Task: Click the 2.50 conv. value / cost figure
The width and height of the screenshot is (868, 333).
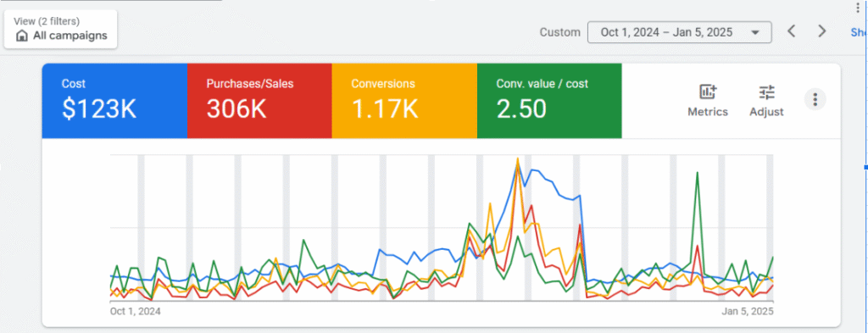Action: 521,109
